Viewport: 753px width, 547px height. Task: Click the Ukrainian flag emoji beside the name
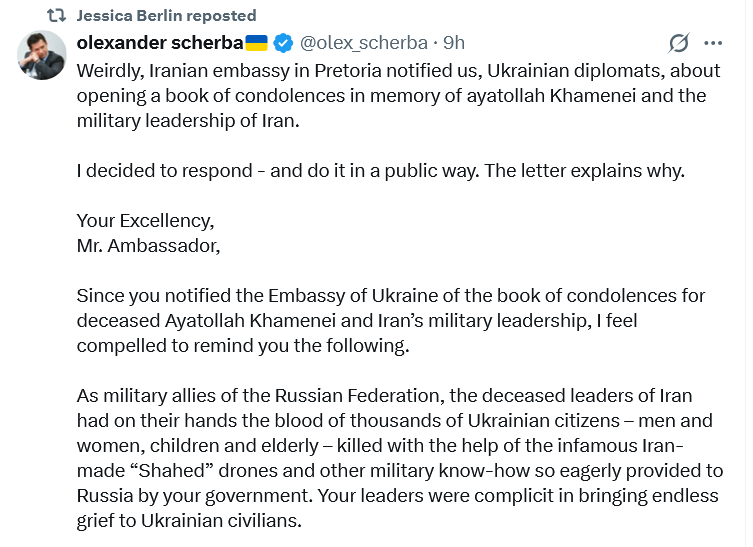click(x=257, y=43)
